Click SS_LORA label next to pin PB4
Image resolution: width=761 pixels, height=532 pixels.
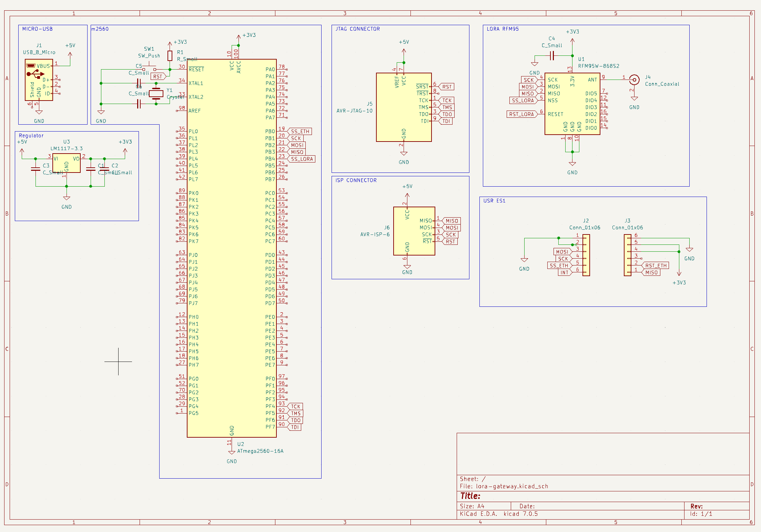click(x=301, y=159)
